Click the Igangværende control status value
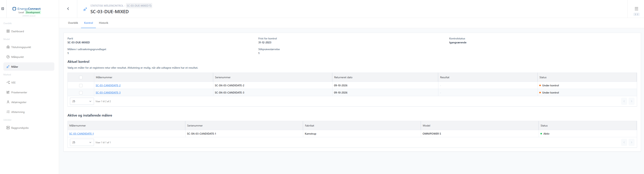 click(458, 43)
